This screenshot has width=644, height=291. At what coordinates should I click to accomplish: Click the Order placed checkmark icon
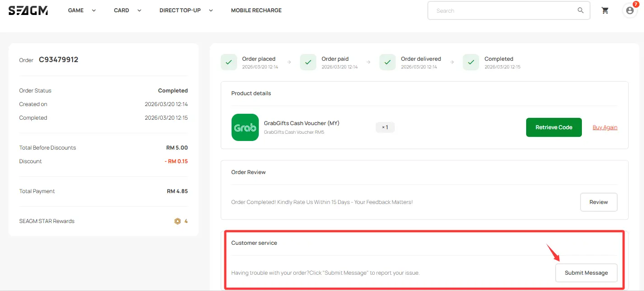pos(229,63)
